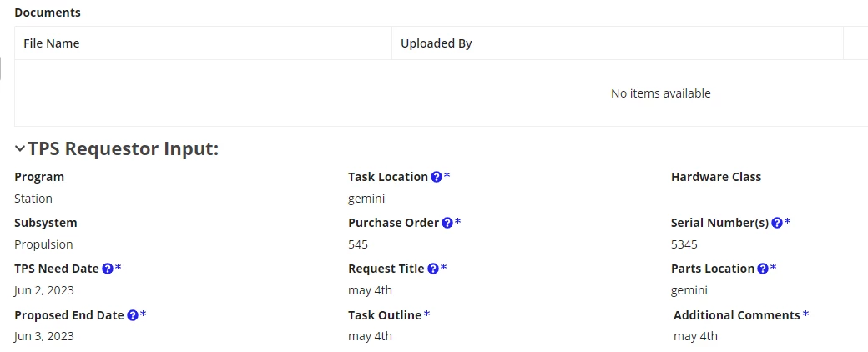Screen dimensions: 868x352
Task: Select the Purchase Order value 545
Action: (357, 244)
